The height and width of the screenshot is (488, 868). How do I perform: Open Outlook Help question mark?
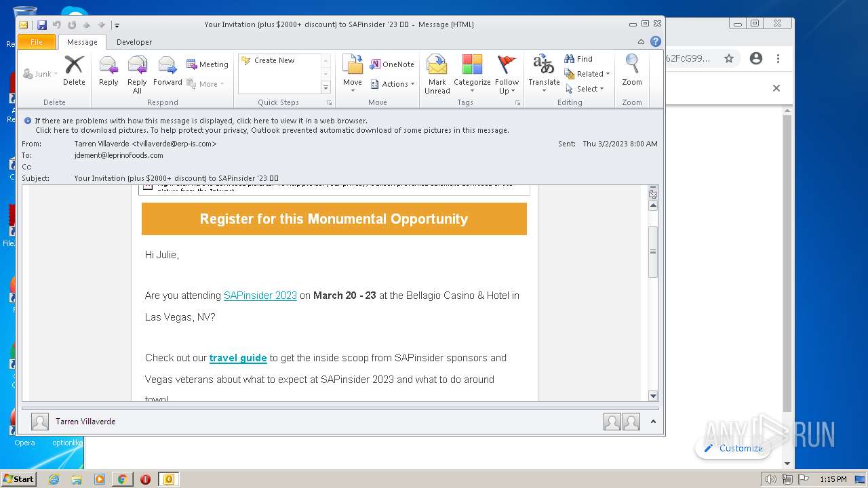coord(656,41)
